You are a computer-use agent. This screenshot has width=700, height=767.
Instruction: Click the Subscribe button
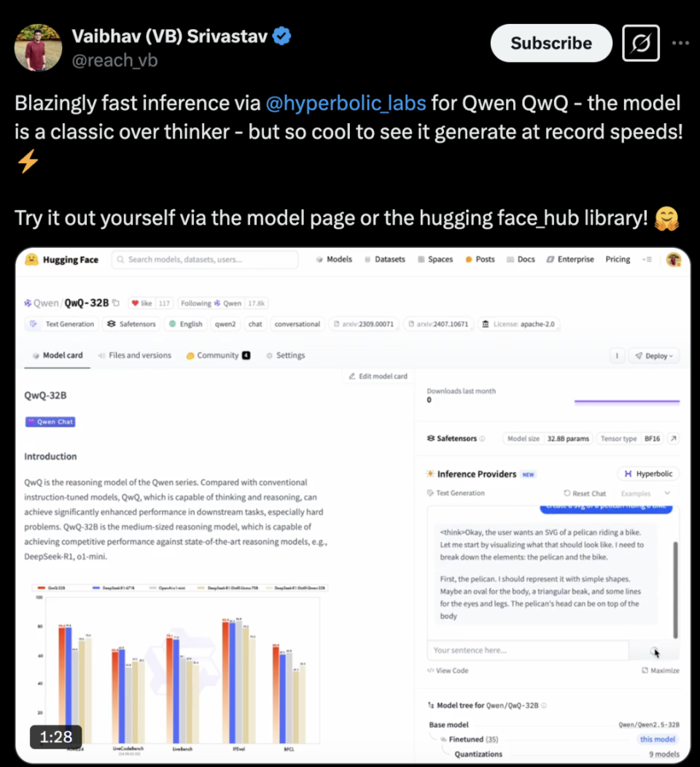[x=551, y=43]
